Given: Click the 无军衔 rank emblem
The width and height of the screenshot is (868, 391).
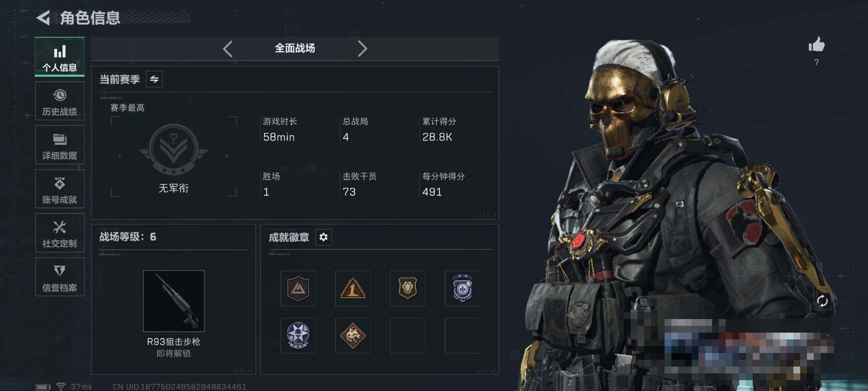Looking at the screenshot, I should (x=174, y=150).
